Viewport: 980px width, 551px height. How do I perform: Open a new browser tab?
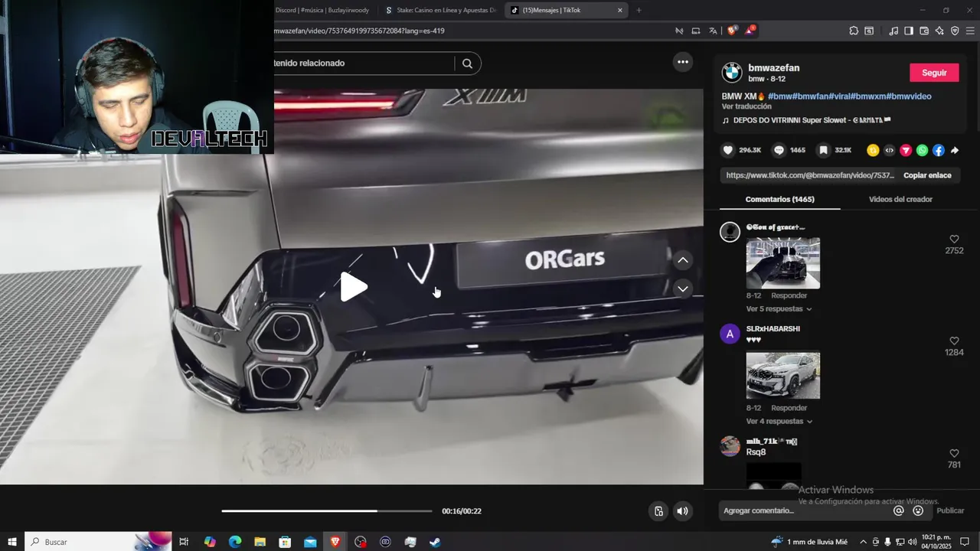[639, 10]
